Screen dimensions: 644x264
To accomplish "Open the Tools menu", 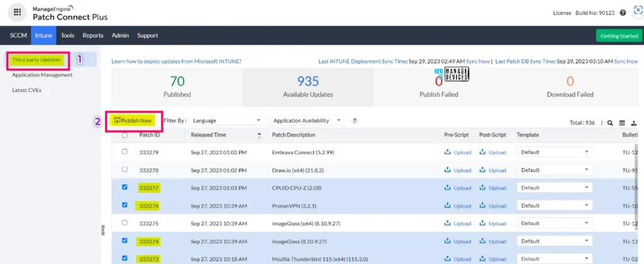I will point(67,35).
